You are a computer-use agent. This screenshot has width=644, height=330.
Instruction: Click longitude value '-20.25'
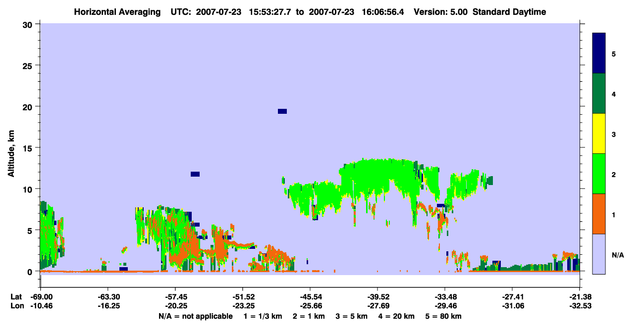click(x=175, y=306)
